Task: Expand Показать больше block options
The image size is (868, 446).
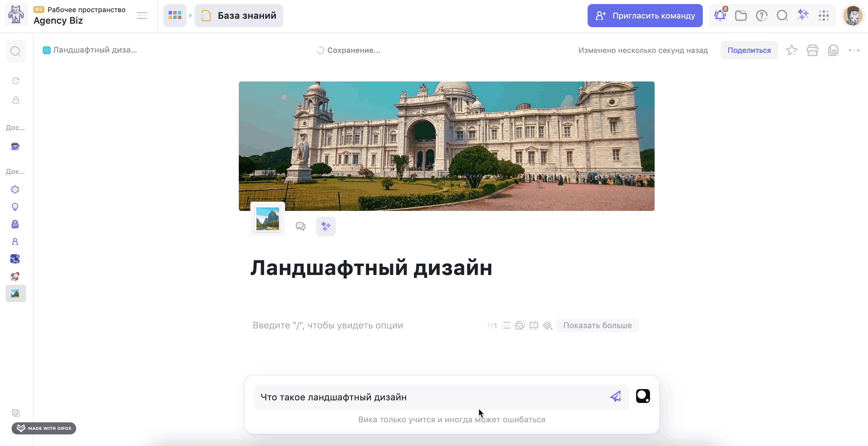Action: coord(597,325)
